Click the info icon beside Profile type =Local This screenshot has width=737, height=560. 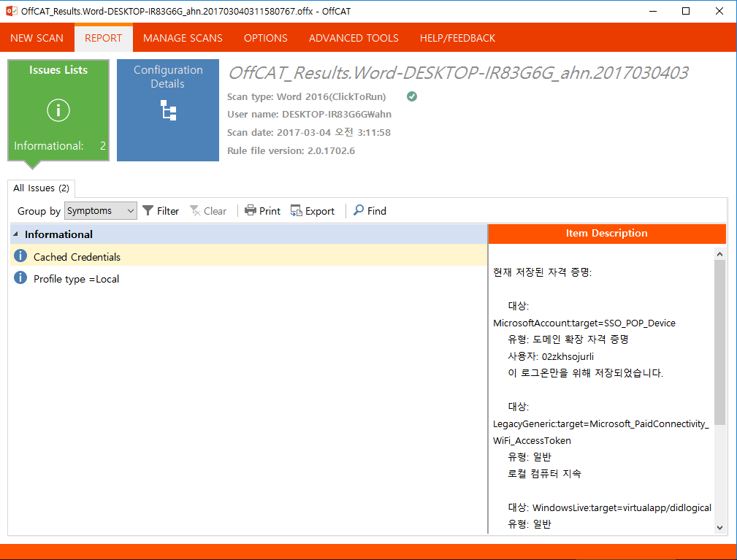pyautogui.click(x=20, y=277)
